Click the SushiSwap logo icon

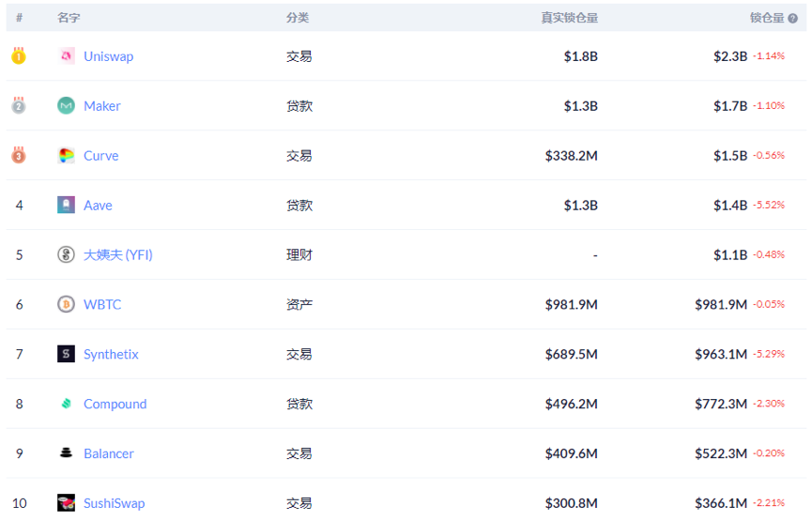tap(66, 503)
